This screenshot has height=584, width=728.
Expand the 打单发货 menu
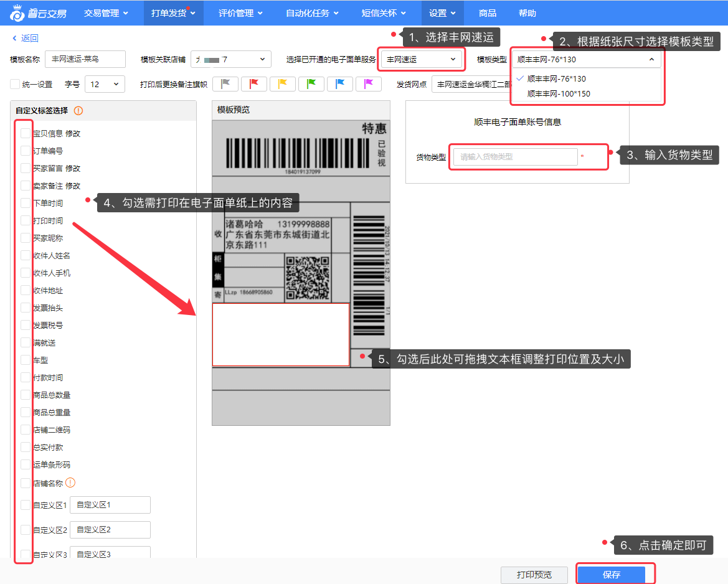click(x=173, y=13)
